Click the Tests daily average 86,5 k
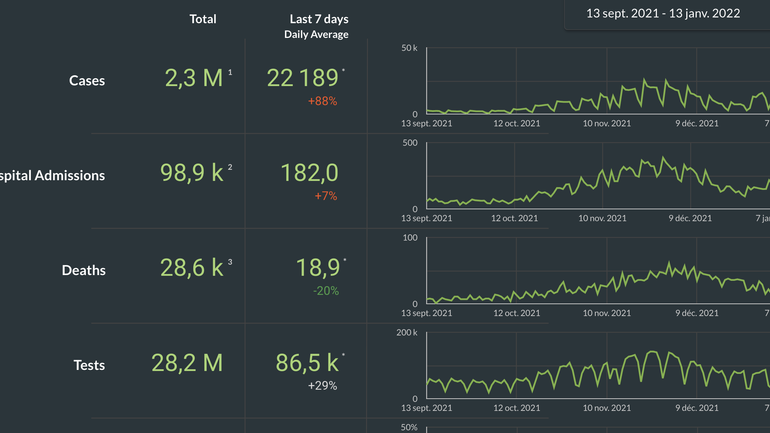This screenshot has height=433, width=770. coord(306,363)
